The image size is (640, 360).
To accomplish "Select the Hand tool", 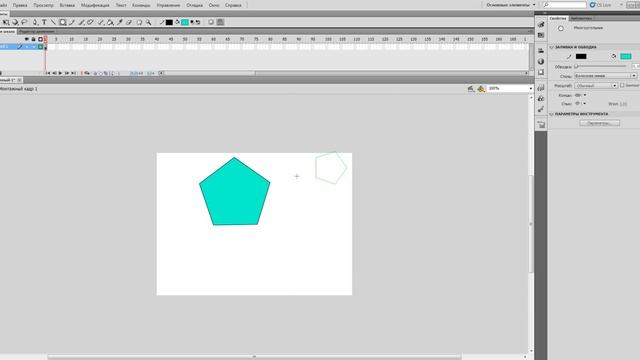I will tap(139, 22).
